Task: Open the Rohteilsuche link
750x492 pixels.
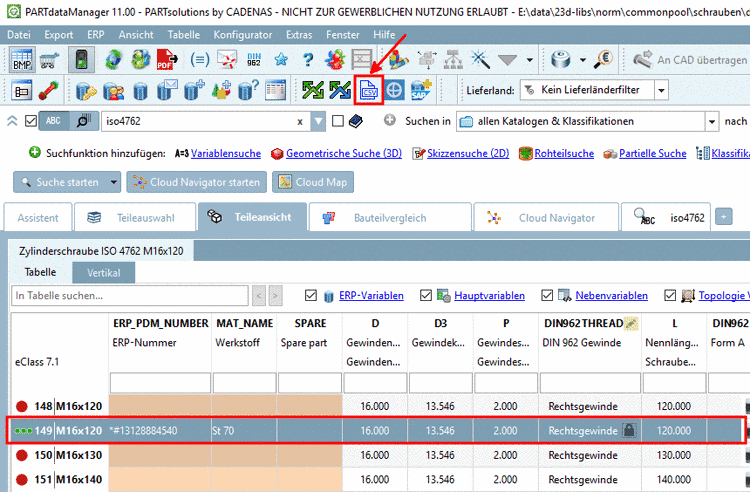Action: click(564, 153)
